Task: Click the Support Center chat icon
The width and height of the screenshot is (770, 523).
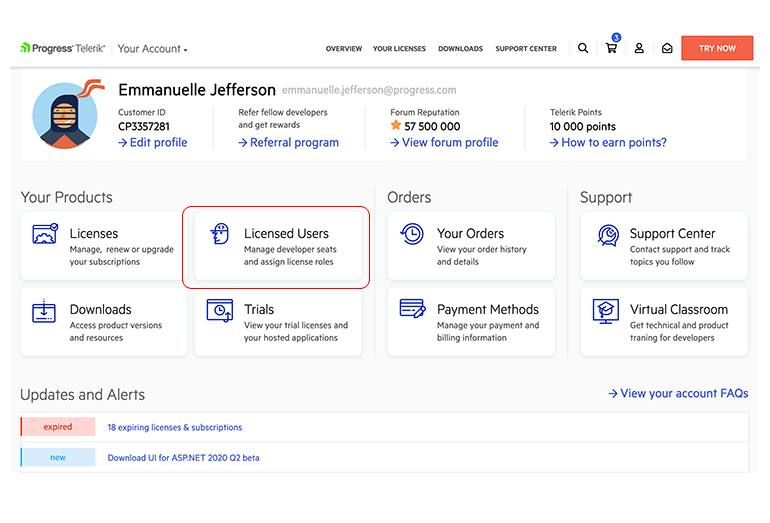Action: 608,235
